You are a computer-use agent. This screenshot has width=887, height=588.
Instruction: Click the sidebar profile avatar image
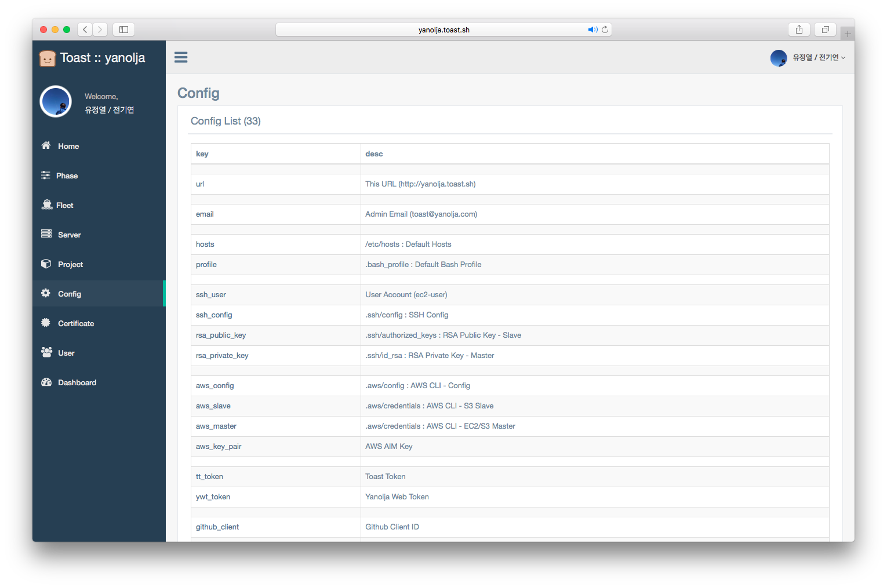56,101
